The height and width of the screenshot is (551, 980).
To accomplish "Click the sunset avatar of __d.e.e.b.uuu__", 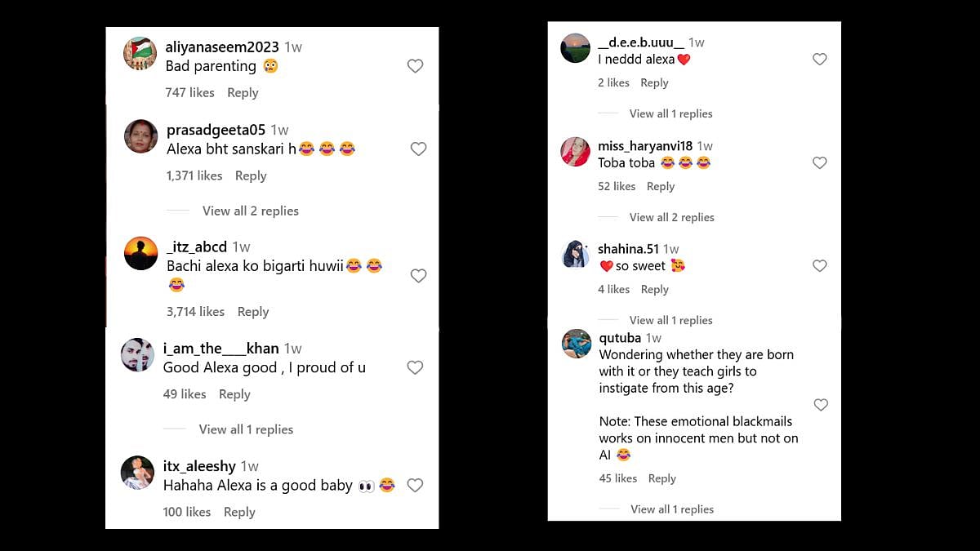I will click(576, 48).
